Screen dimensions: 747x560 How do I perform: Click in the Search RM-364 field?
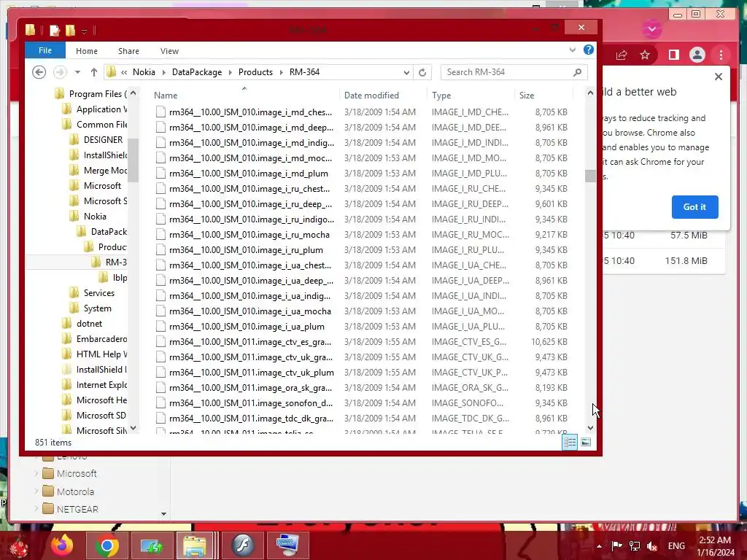[507, 72]
